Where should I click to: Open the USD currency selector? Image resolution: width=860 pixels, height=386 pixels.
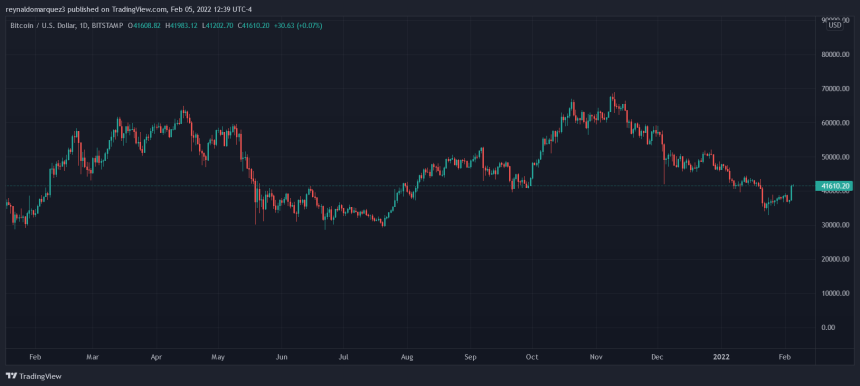pos(835,25)
